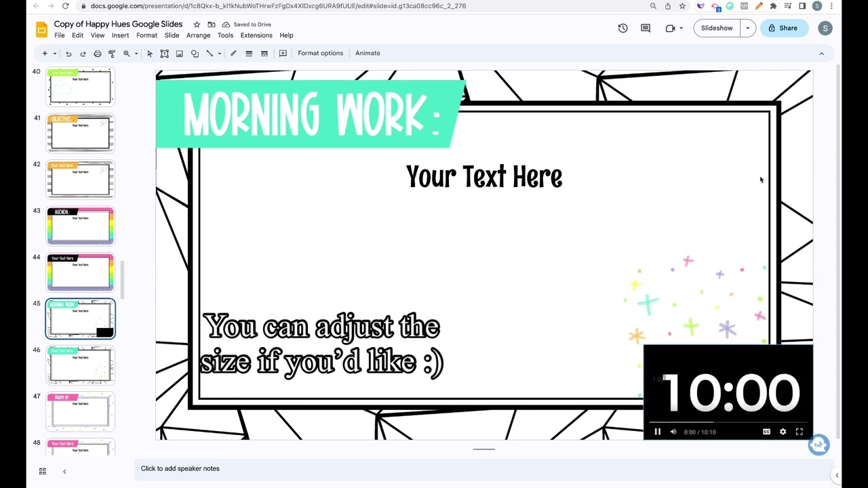The height and width of the screenshot is (488, 868).
Task: Toggle captions on the video timer
Action: click(x=766, y=432)
